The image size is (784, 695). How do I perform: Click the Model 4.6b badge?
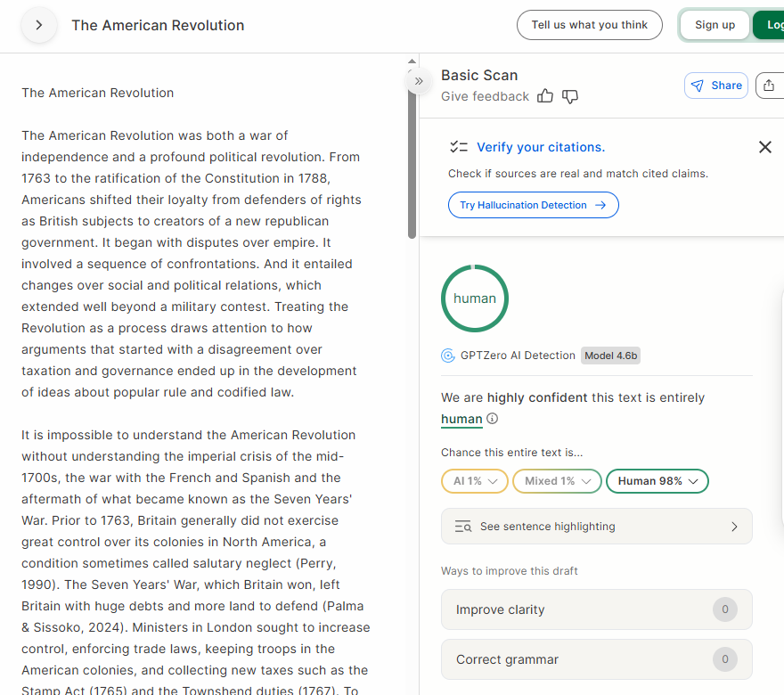[x=610, y=356]
